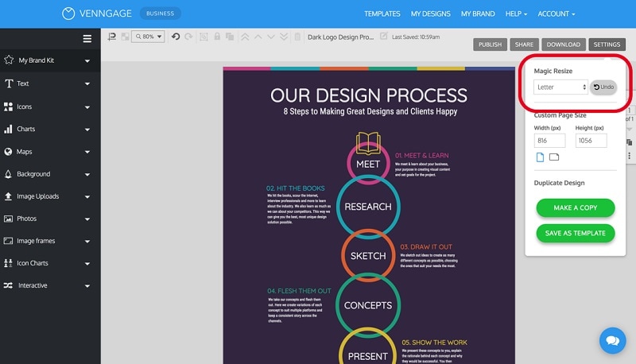Click the lock element icon
The width and height of the screenshot is (636, 364).
[x=217, y=37]
